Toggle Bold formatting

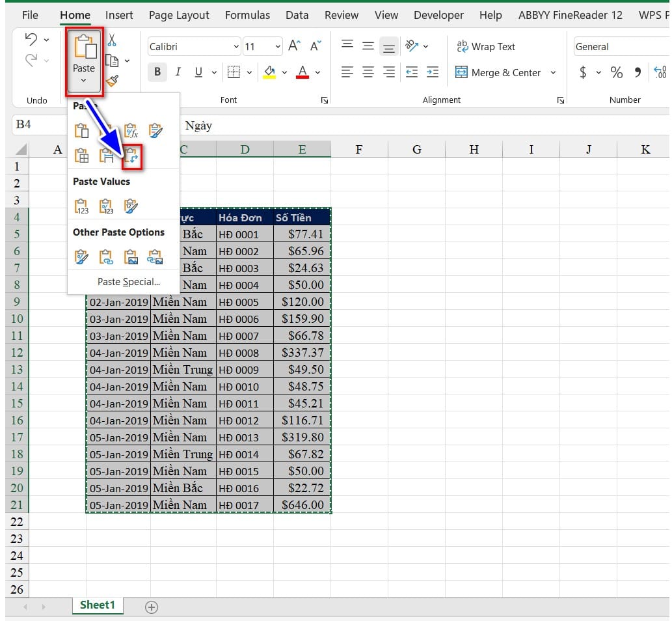[157, 72]
